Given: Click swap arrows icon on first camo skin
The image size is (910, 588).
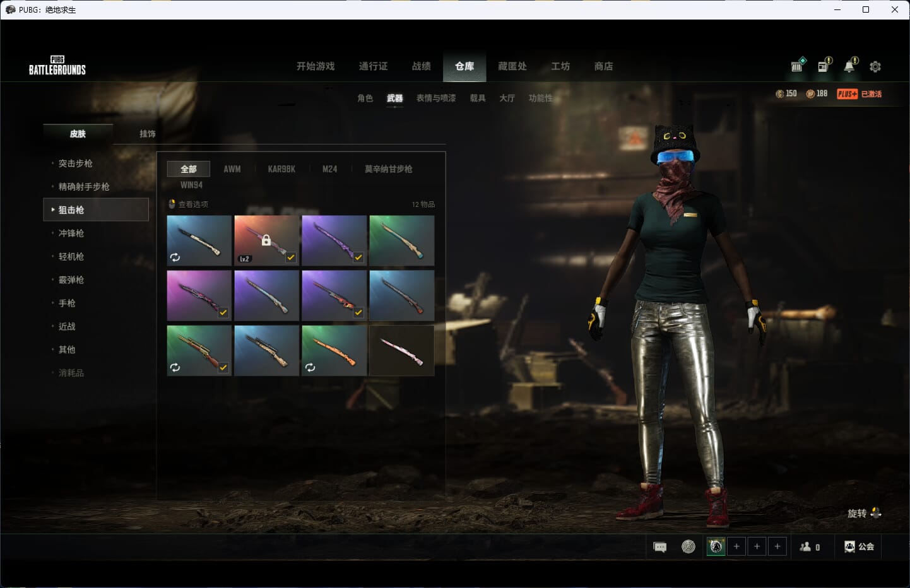Looking at the screenshot, I should (175, 257).
